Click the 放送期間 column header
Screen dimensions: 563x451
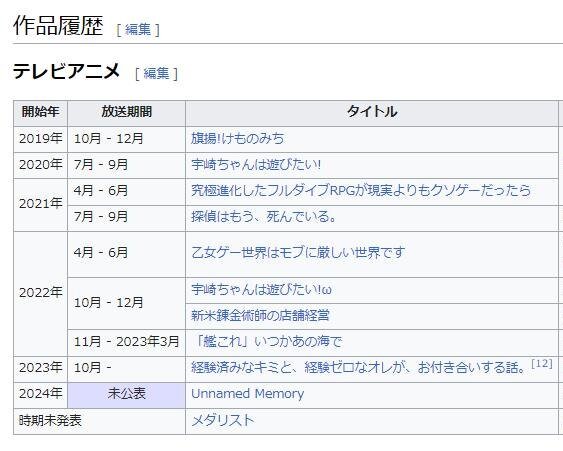pyautogui.click(x=126, y=112)
